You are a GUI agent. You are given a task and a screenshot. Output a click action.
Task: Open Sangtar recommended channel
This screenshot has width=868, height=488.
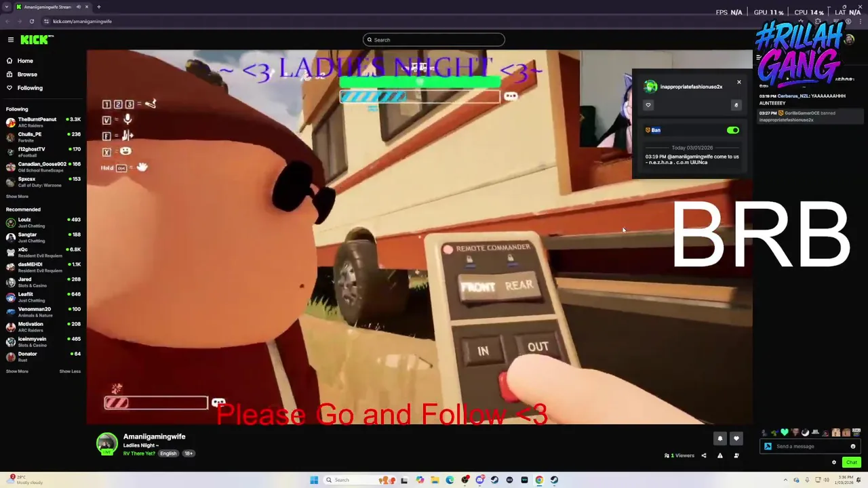click(x=43, y=237)
